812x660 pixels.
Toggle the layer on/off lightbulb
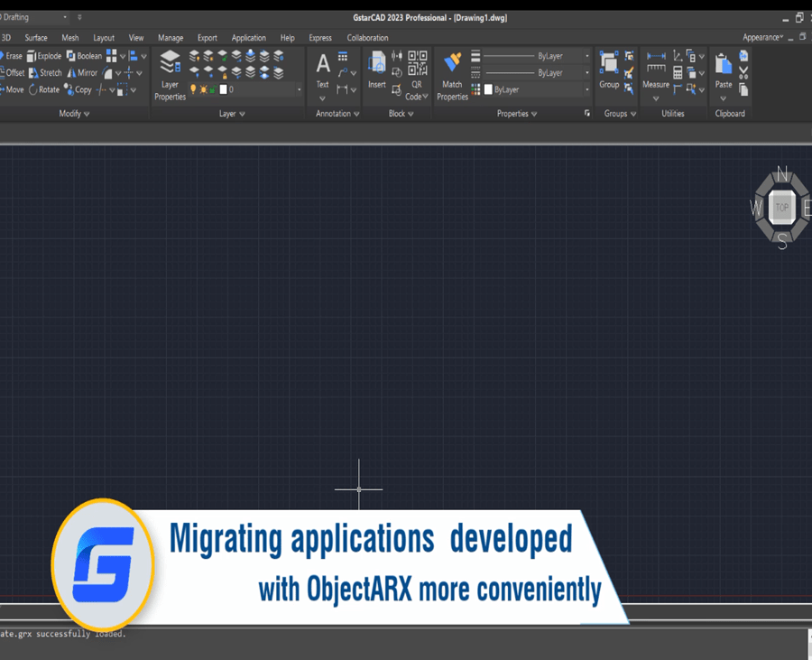click(192, 89)
